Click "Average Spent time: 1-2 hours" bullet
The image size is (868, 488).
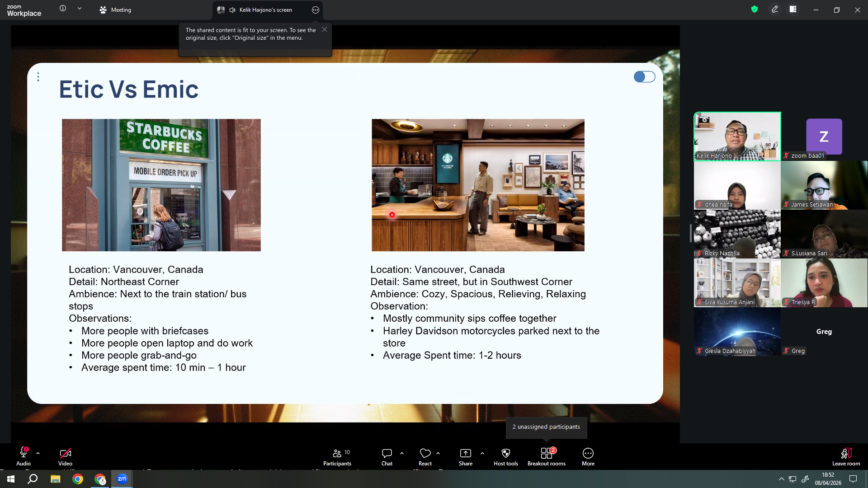pyautogui.click(x=452, y=355)
